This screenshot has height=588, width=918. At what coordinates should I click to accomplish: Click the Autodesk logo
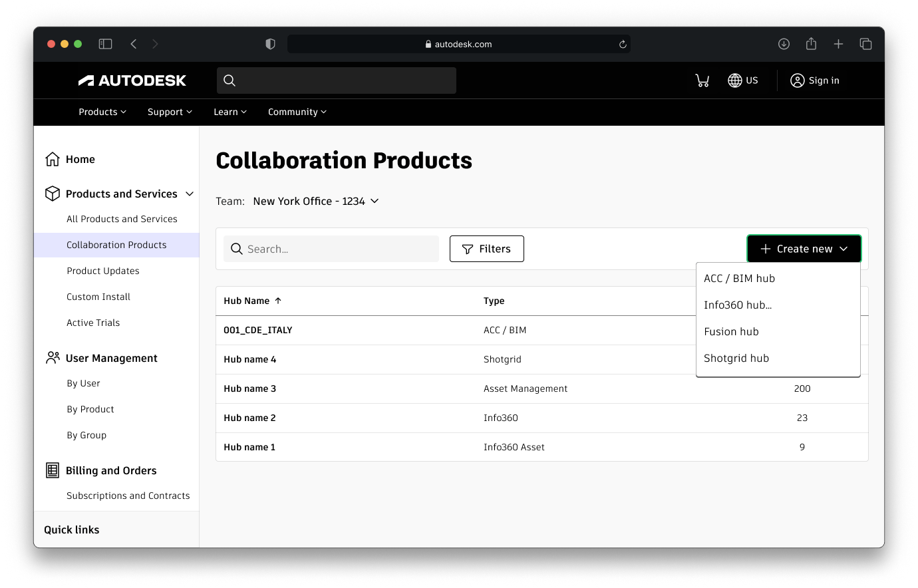click(x=132, y=80)
